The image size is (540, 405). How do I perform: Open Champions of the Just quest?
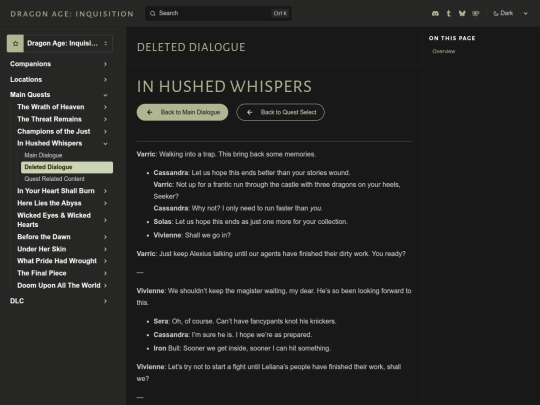pyautogui.click(x=54, y=132)
